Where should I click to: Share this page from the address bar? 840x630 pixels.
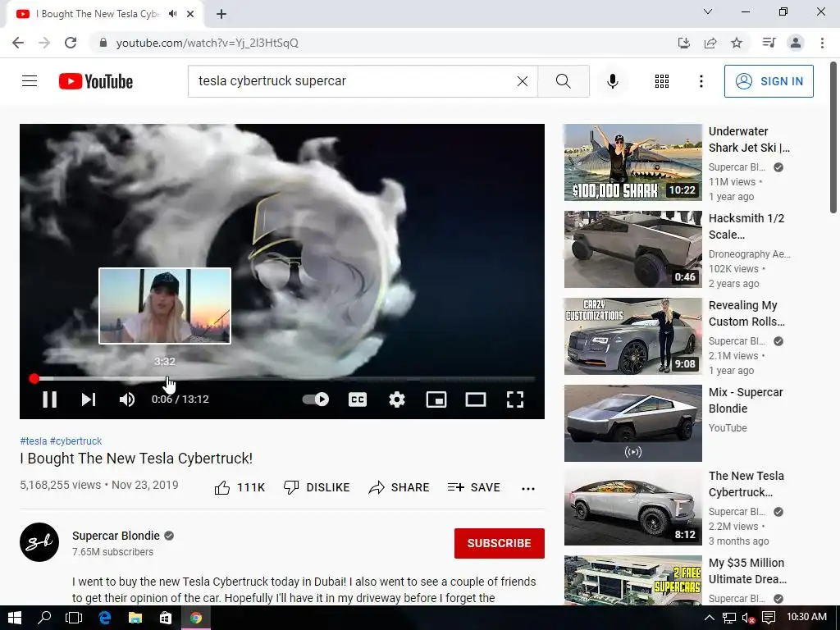tap(710, 43)
